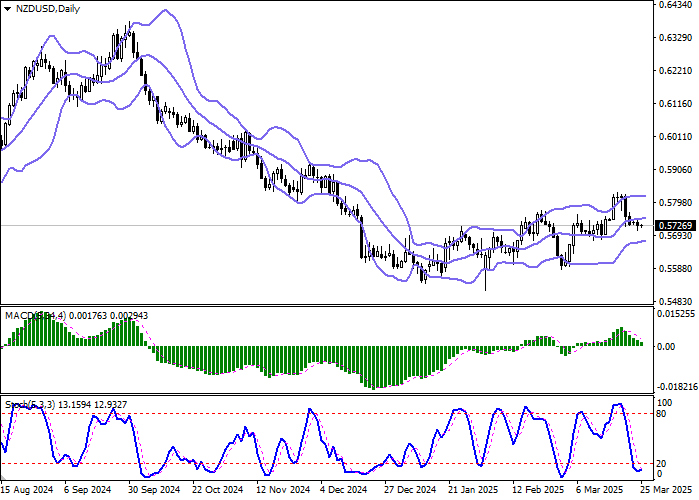Click the current price tag 0.57269
The image size is (699, 500).
[670, 226]
